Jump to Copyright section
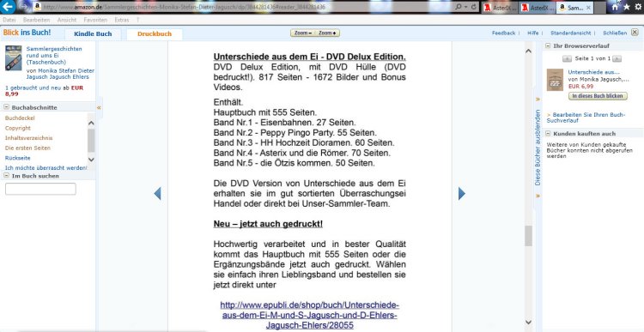 (18, 128)
